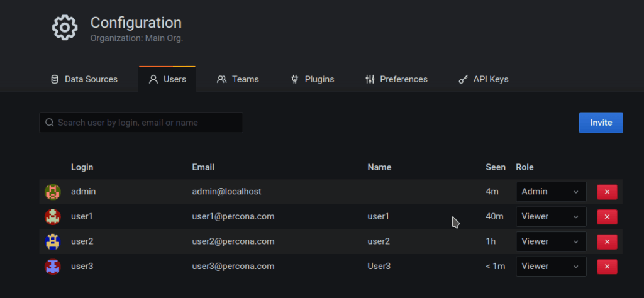Select the API Keys tab

[x=483, y=79]
